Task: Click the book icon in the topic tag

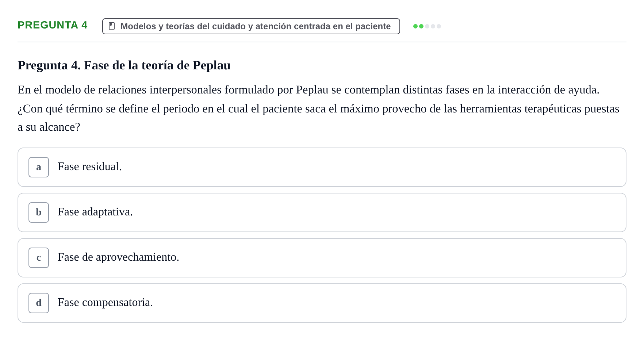Action: tap(112, 26)
